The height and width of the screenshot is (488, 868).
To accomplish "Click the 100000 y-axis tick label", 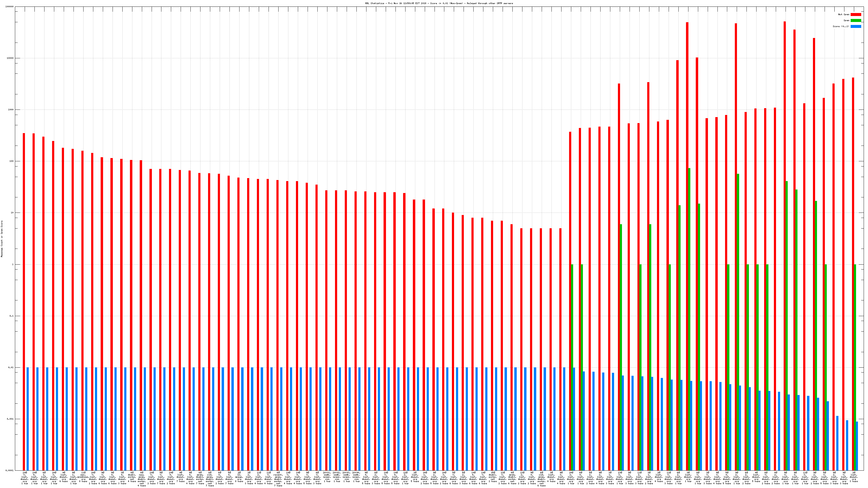I will [9, 7].
